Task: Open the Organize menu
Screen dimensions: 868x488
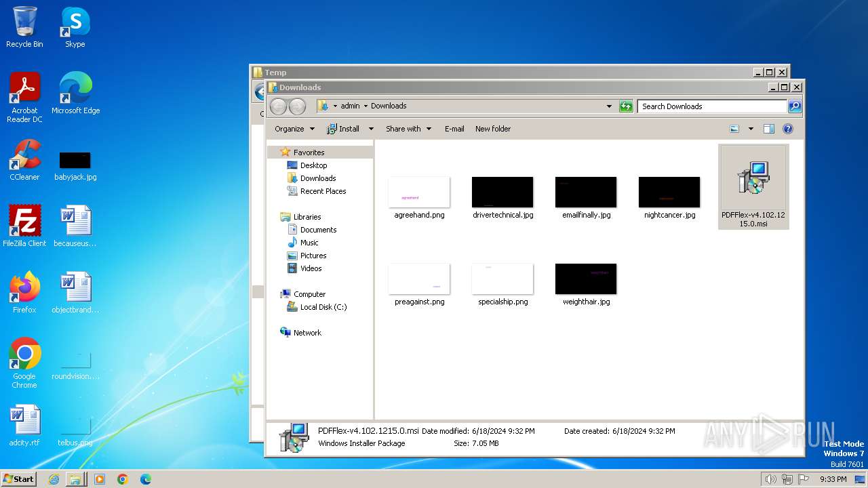Action: coord(294,129)
